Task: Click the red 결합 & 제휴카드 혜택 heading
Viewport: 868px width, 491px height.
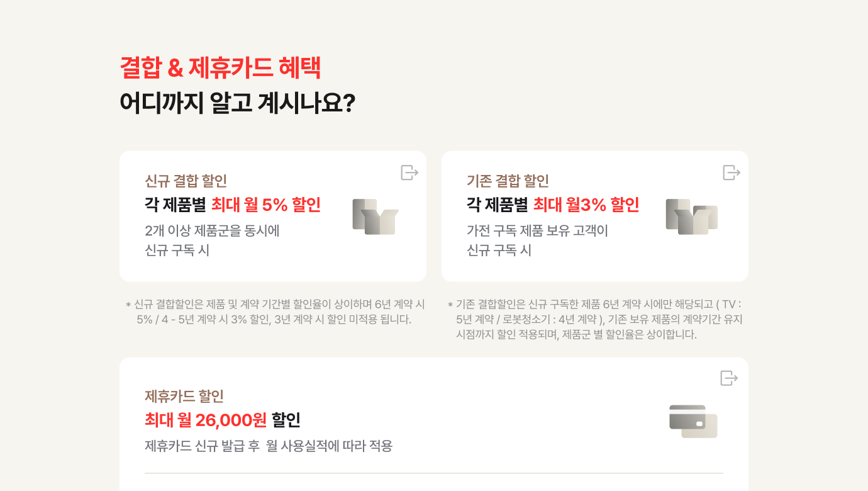Action: click(x=220, y=68)
